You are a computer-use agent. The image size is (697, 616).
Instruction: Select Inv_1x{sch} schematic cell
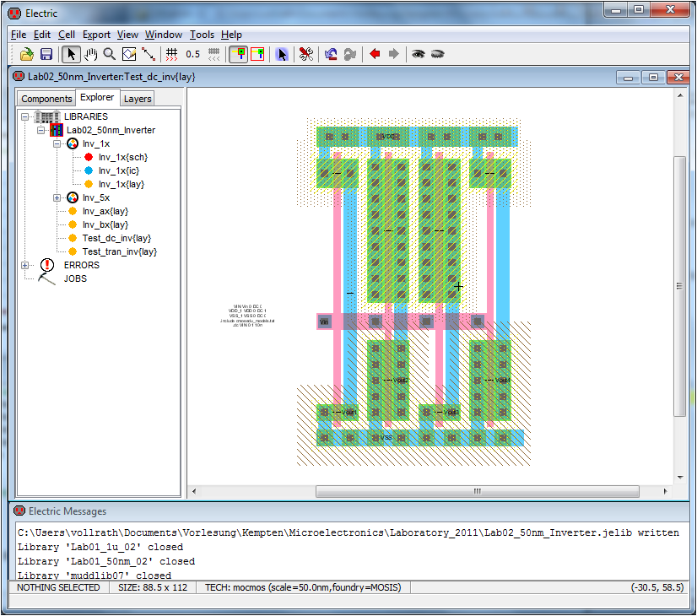click(x=122, y=157)
